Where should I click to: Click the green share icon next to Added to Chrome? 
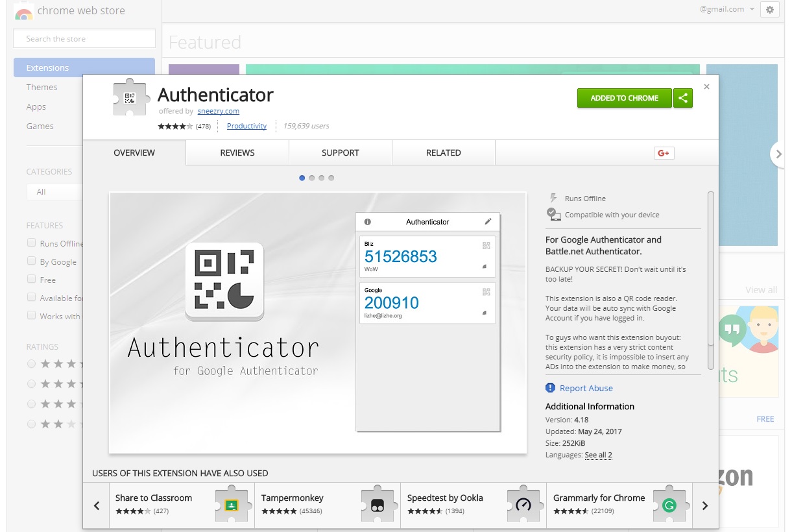point(682,98)
